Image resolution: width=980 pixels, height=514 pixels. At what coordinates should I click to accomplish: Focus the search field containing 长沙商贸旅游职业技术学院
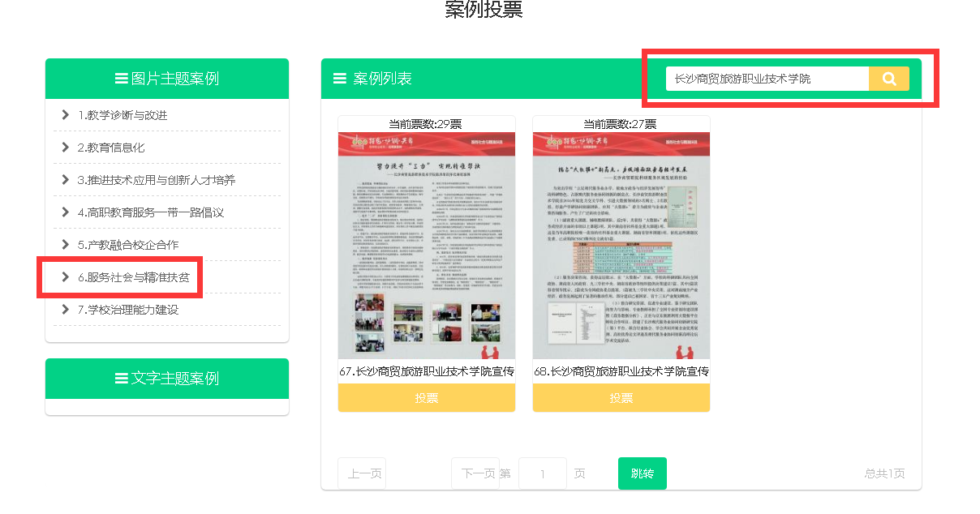point(767,79)
